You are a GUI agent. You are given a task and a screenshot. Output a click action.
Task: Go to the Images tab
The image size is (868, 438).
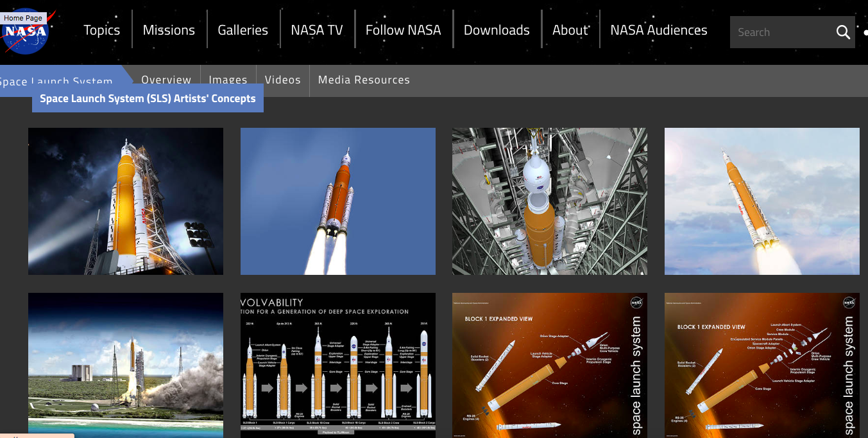point(228,80)
